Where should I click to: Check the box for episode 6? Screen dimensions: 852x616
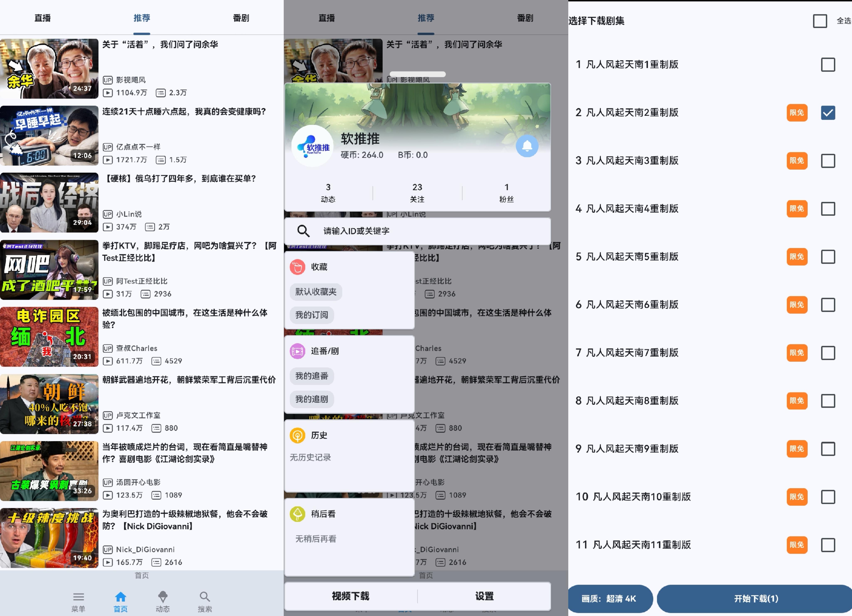click(x=828, y=305)
